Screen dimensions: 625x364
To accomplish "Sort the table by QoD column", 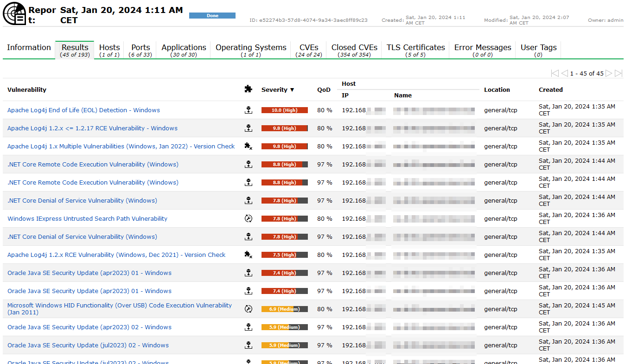I will pyautogui.click(x=324, y=89).
